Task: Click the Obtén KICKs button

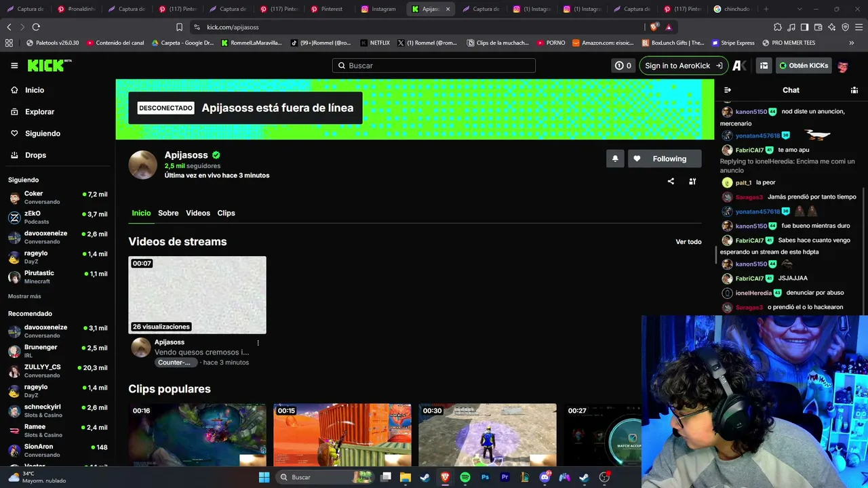Action: 804,66
